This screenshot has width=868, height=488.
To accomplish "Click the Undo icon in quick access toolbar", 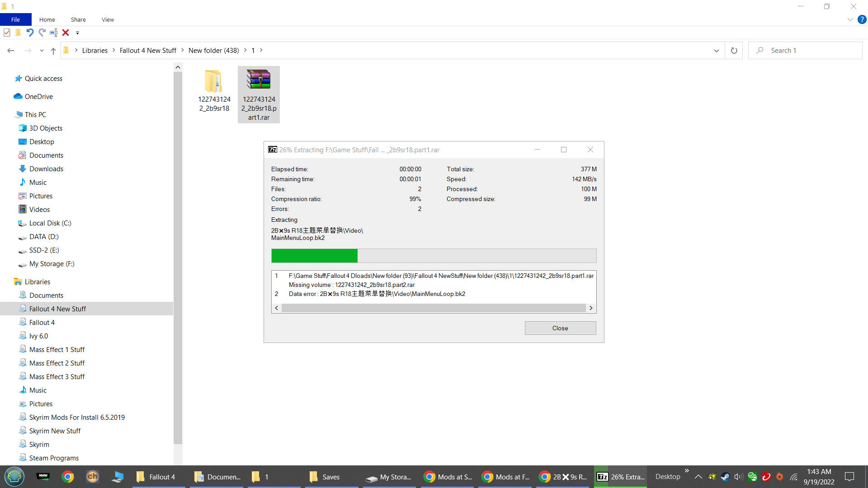I will (x=30, y=33).
